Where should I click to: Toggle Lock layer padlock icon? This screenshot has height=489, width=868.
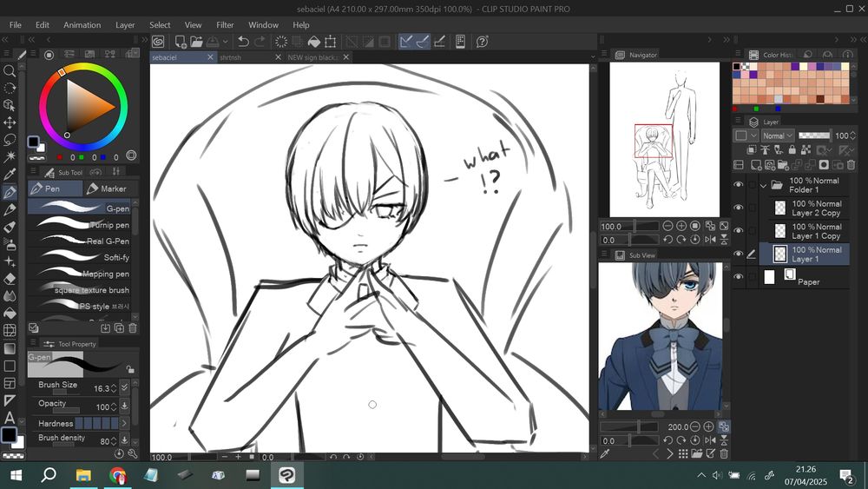click(x=792, y=149)
